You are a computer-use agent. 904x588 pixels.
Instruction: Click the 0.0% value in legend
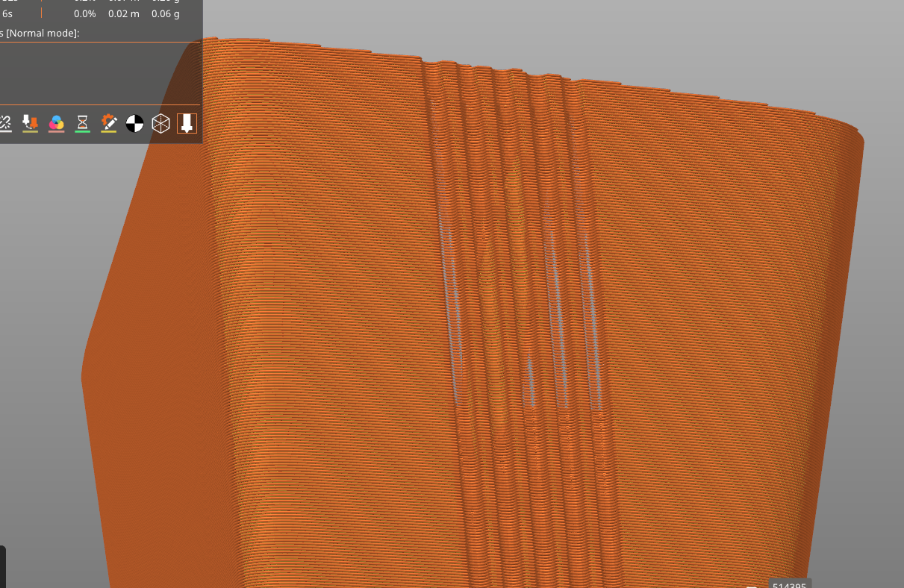coord(85,13)
